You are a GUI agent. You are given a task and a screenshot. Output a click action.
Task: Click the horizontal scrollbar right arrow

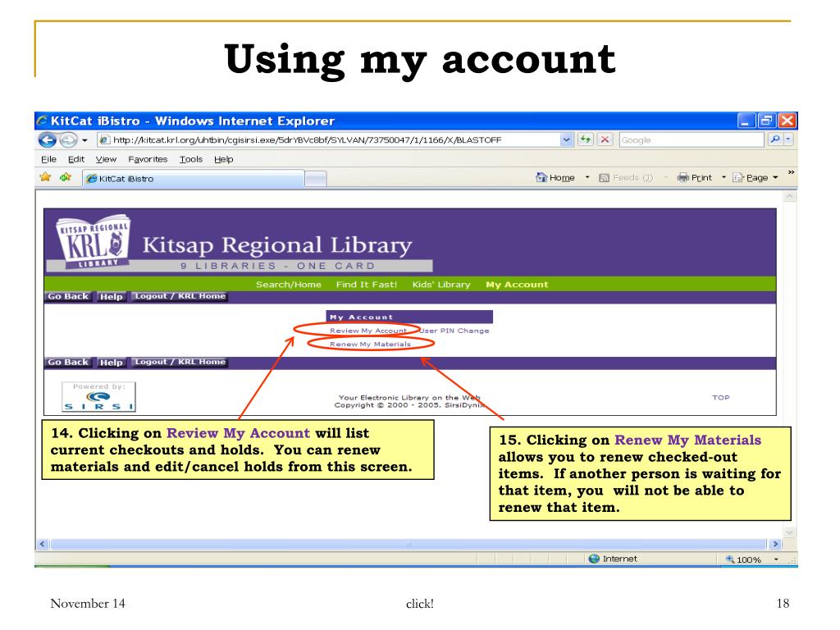774,545
